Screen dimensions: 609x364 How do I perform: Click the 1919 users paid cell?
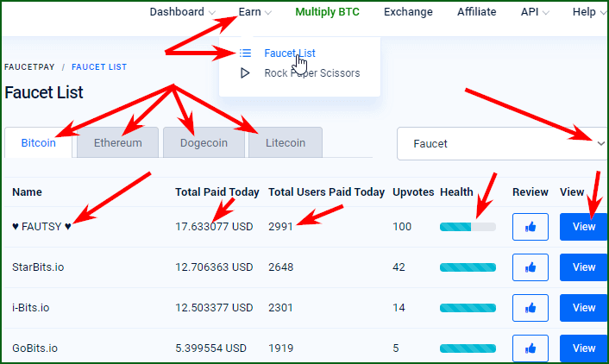(281, 348)
